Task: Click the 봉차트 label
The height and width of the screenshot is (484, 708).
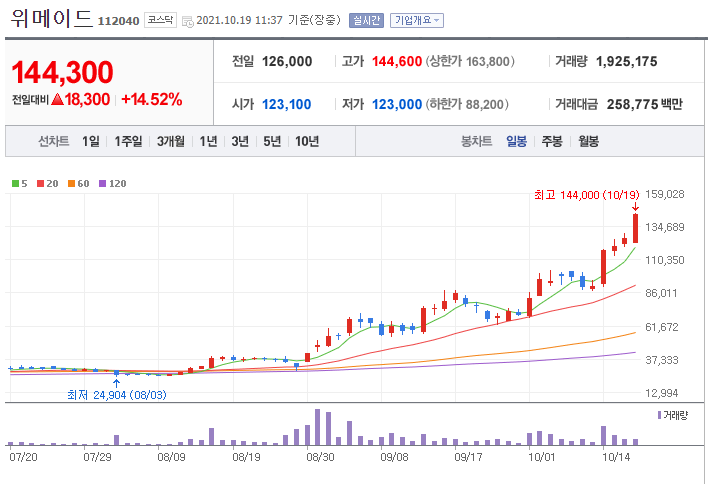Action: coord(476,141)
